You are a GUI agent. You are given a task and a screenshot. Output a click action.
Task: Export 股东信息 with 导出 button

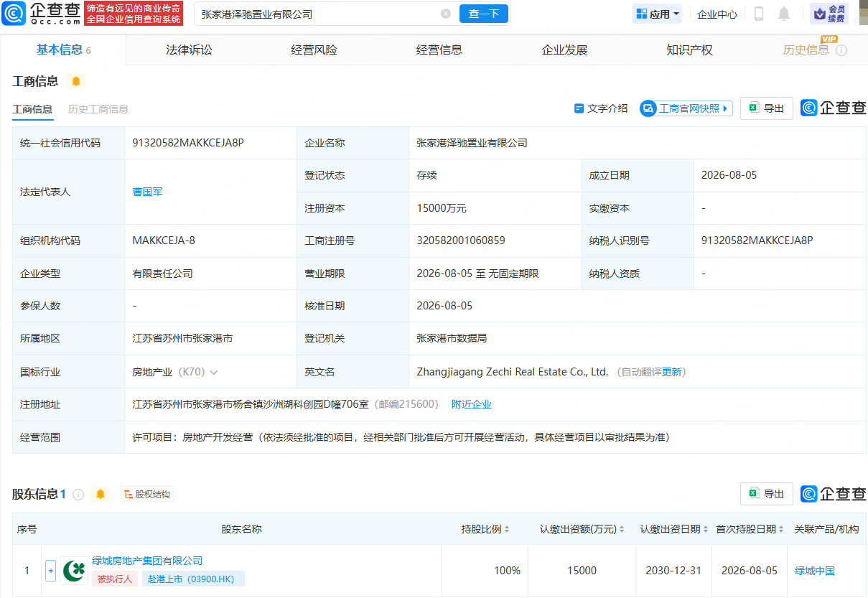click(x=767, y=494)
